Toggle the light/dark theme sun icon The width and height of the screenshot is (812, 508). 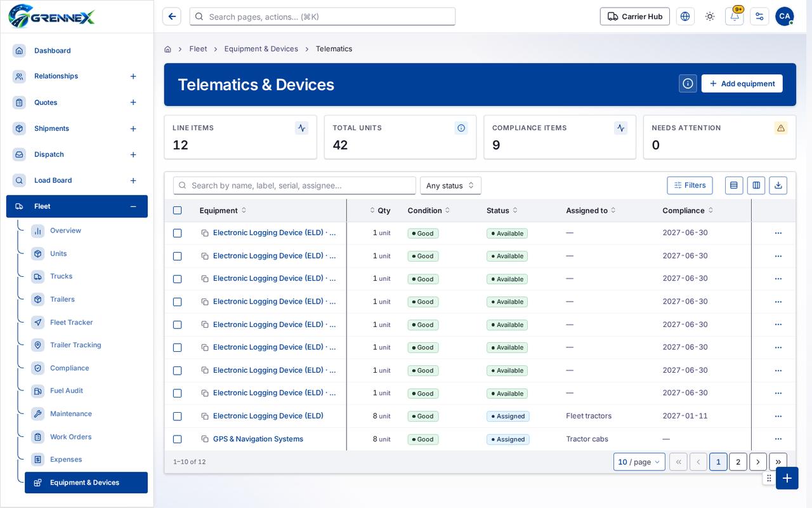coord(710,17)
